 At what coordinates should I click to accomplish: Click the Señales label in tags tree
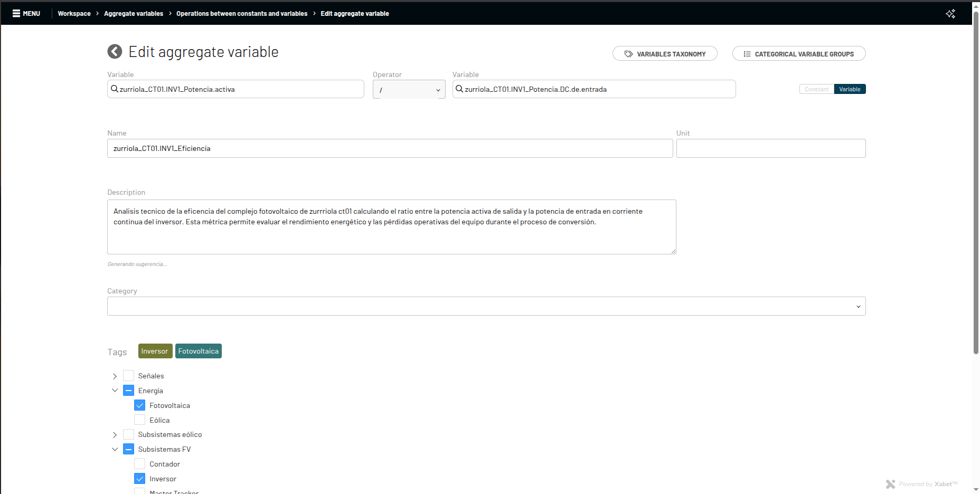click(x=151, y=376)
